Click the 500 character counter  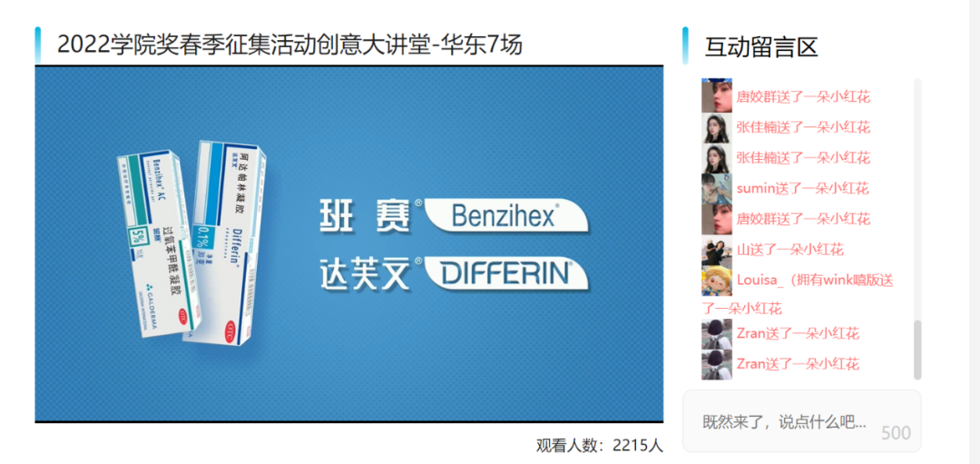point(897,433)
